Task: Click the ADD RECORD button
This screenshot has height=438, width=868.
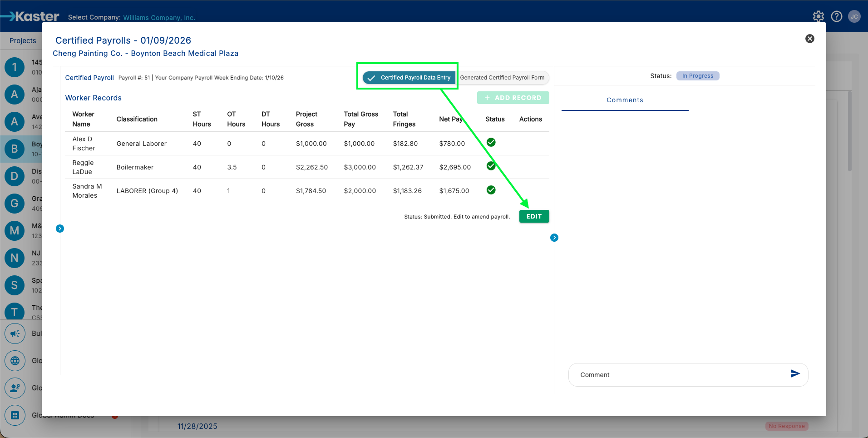Action: [513, 98]
